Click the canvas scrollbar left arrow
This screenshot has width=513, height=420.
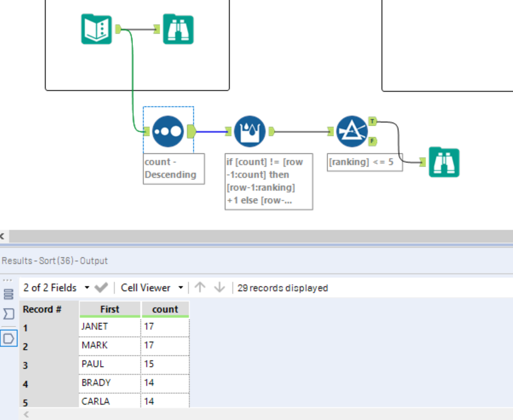(x=3, y=236)
